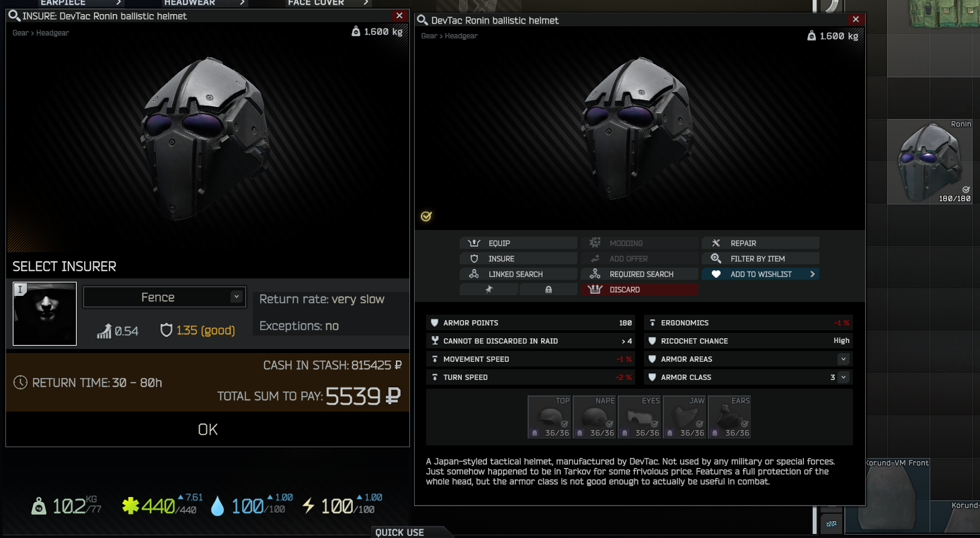
Task: Open the Face Cover slot tab
Action: pos(325,3)
